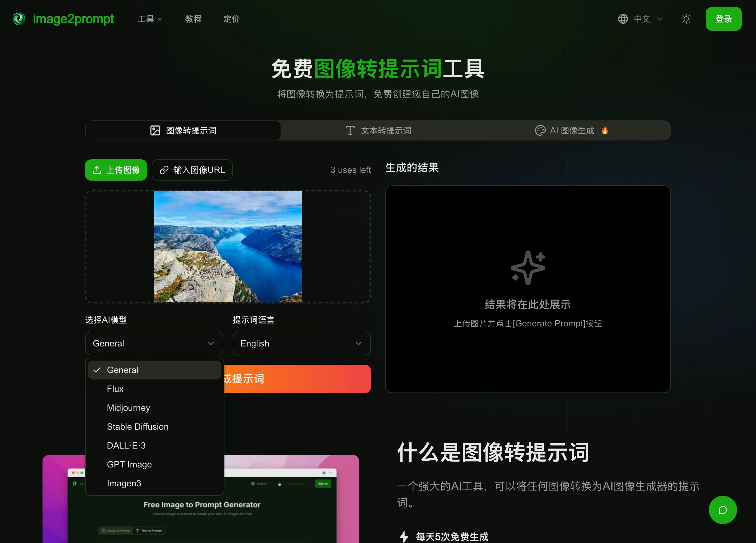Viewport: 756px width, 543px height.
Task: Open the chat support bubble
Action: pyautogui.click(x=722, y=510)
